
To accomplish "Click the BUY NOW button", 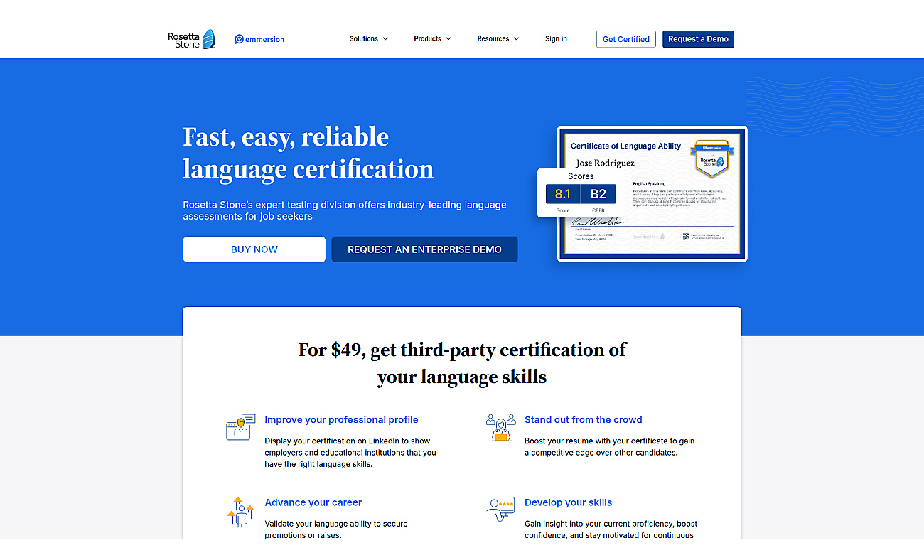I will [x=254, y=249].
